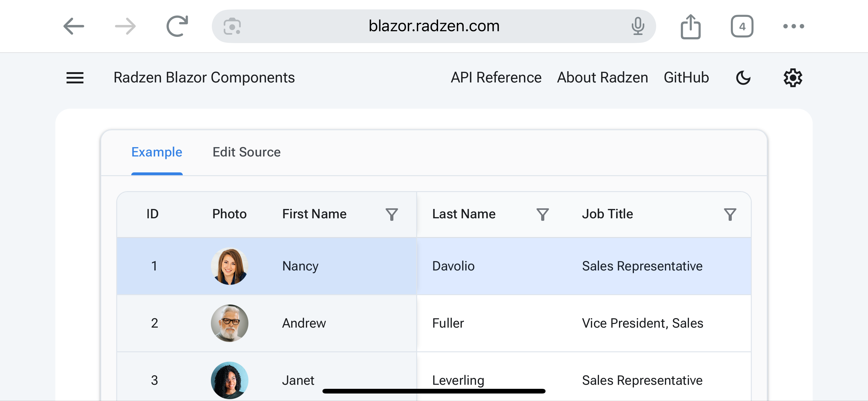868x401 pixels.
Task: Click the Photo column header
Action: tap(229, 214)
